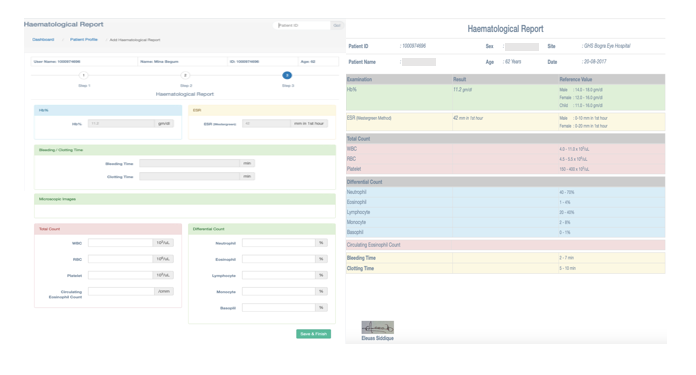The height and width of the screenshot is (375, 696).
Task: Click the Save & Finish button
Action: 313,334
